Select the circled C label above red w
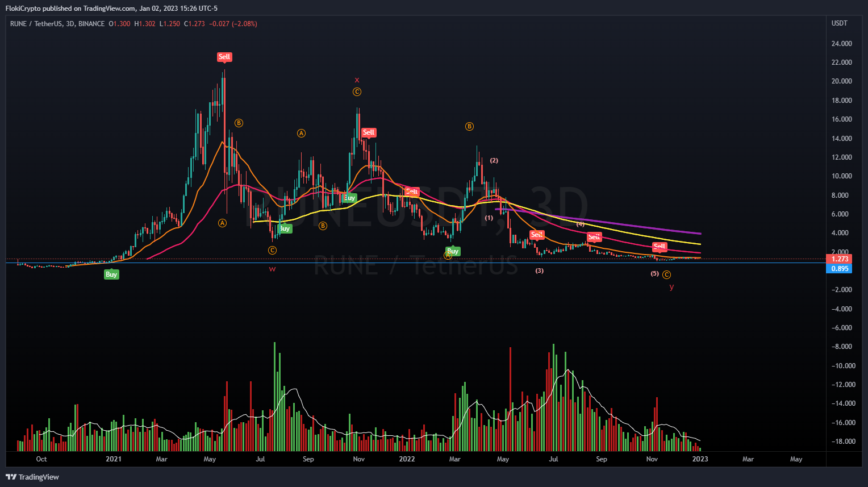This screenshot has height=487, width=868. 273,251
